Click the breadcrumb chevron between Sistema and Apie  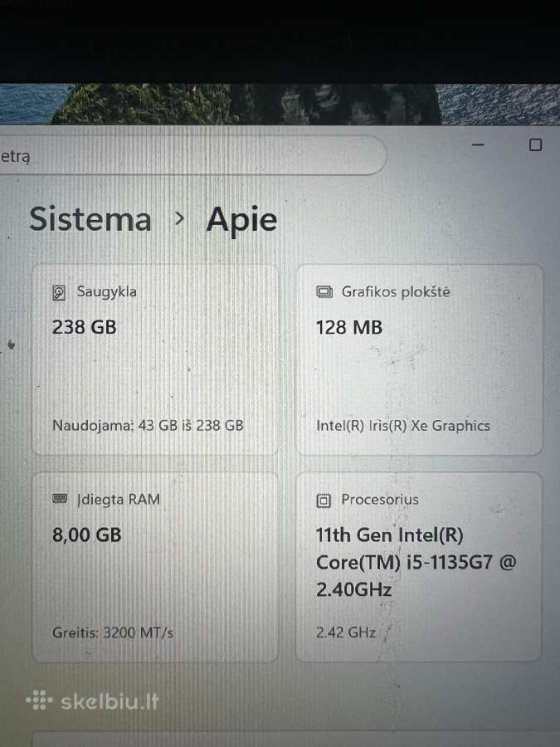179,218
